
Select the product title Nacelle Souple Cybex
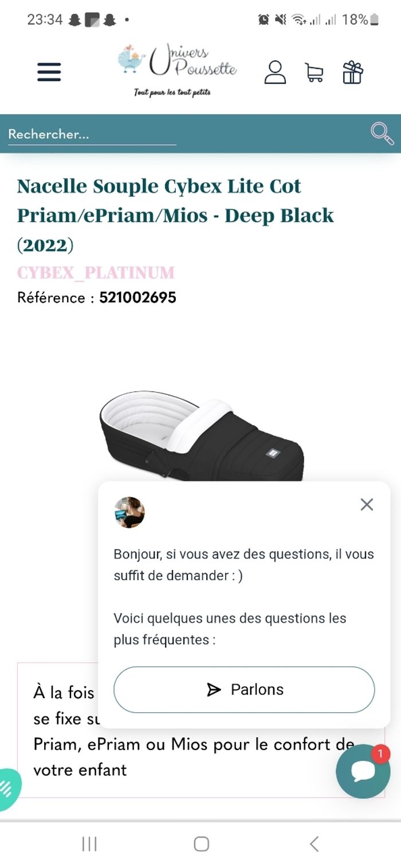click(x=175, y=215)
